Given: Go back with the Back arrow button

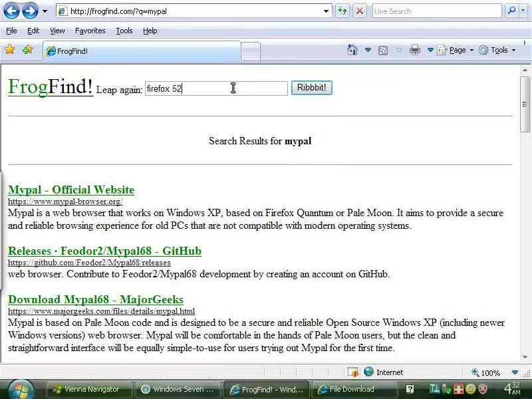Looking at the screenshot, I should tap(11, 11).
